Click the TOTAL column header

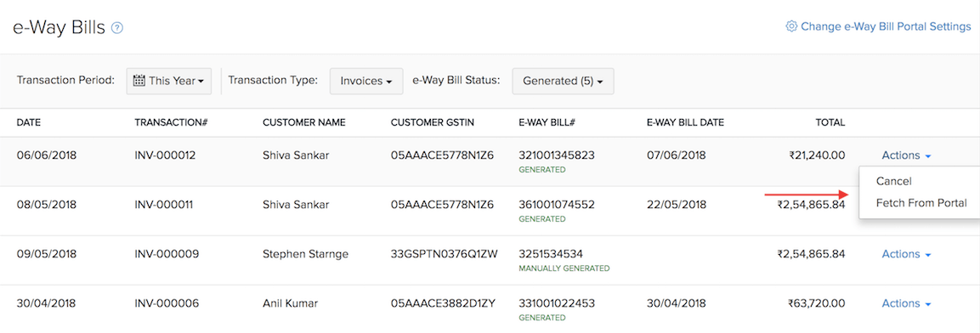click(x=830, y=122)
